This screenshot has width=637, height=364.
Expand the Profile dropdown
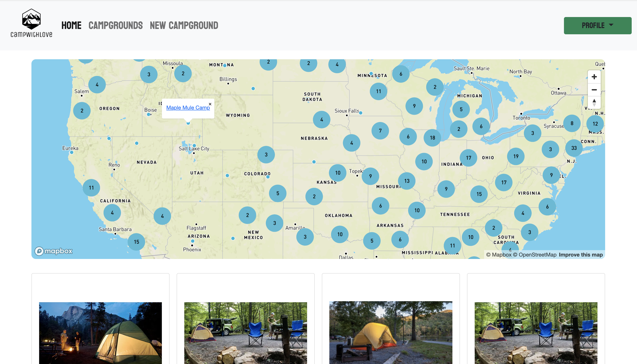click(x=597, y=25)
